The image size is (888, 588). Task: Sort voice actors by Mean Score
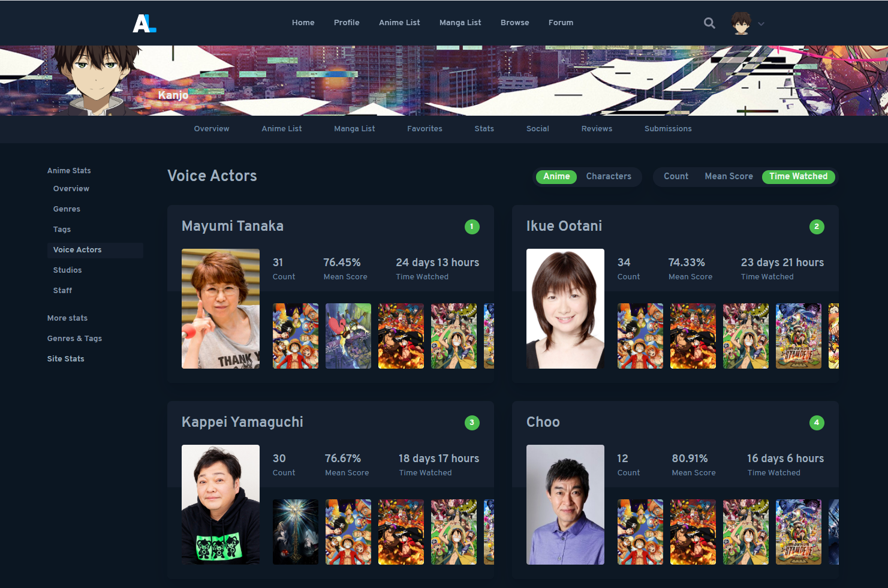coord(729,176)
